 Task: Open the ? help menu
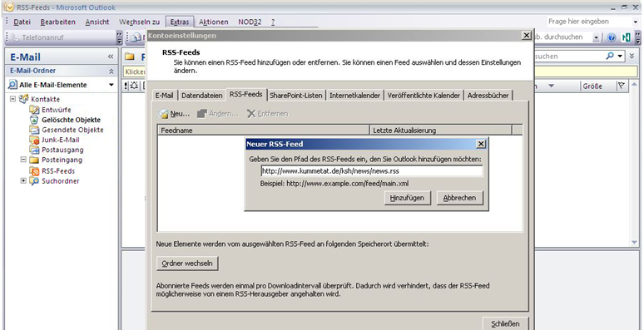(273, 22)
